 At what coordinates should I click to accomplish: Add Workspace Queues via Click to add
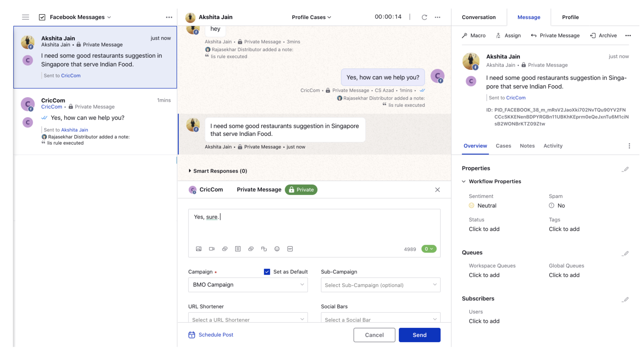(484, 275)
